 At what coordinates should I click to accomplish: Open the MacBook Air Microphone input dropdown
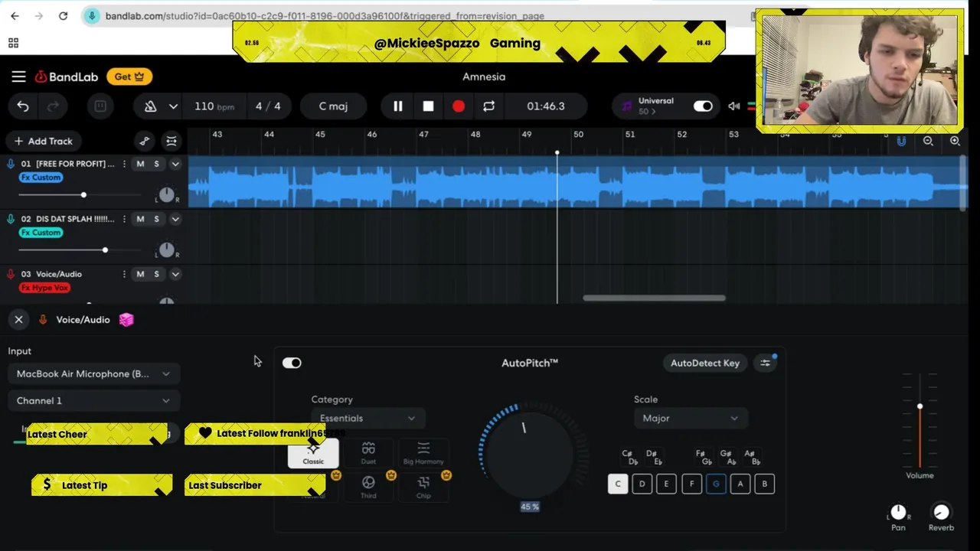93,373
